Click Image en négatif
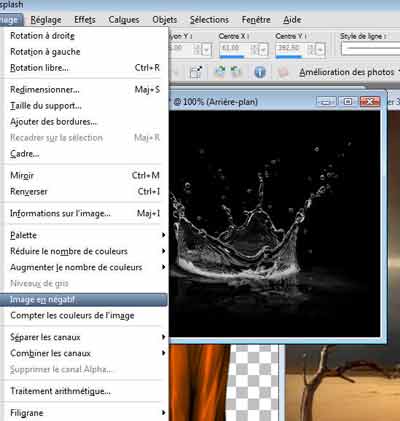The width and height of the screenshot is (400, 421). 83,300
